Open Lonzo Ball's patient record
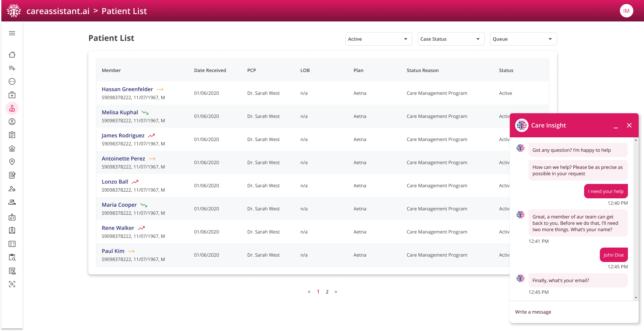 tap(115, 182)
